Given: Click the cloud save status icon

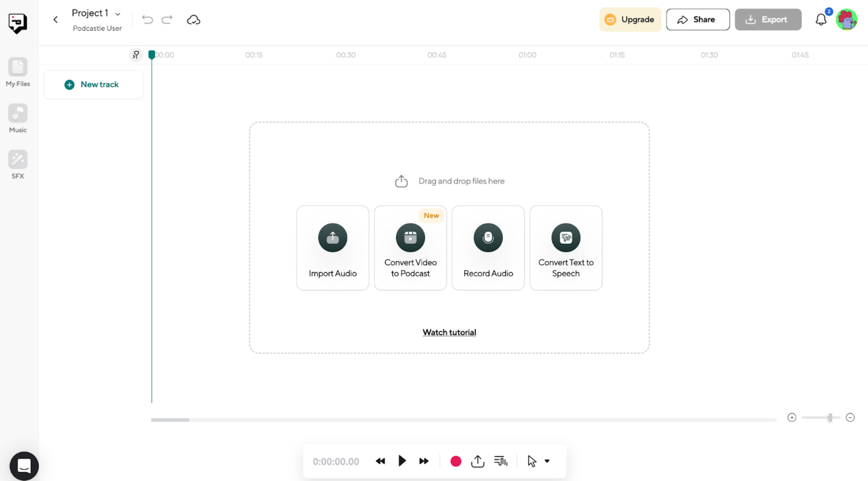Looking at the screenshot, I should pos(193,20).
